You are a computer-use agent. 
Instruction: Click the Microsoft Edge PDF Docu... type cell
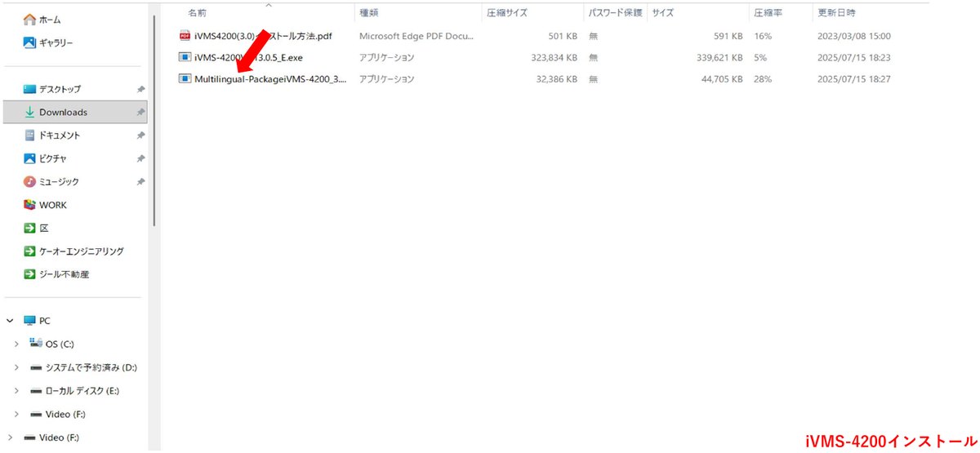[416, 36]
